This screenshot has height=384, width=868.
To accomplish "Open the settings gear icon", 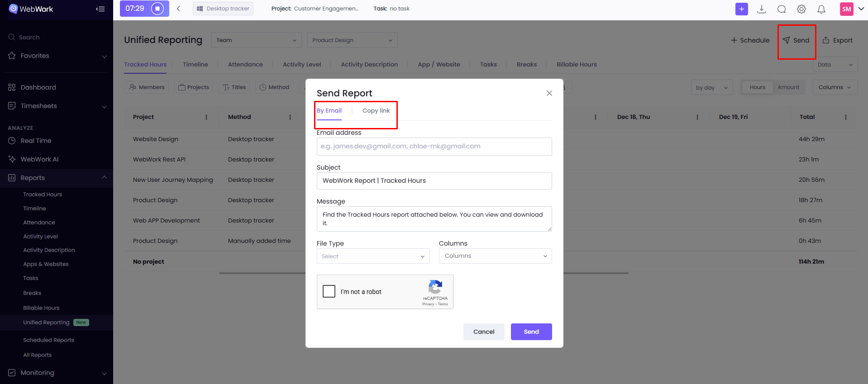I will tap(801, 9).
